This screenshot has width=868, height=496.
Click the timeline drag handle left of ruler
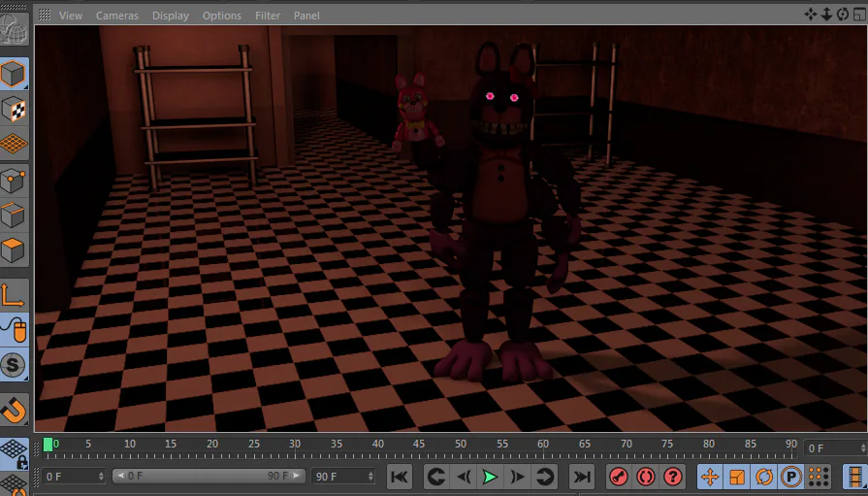(37, 448)
